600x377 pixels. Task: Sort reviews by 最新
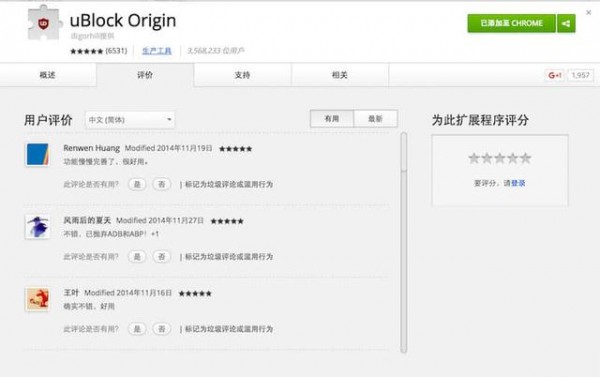coord(375,119)
